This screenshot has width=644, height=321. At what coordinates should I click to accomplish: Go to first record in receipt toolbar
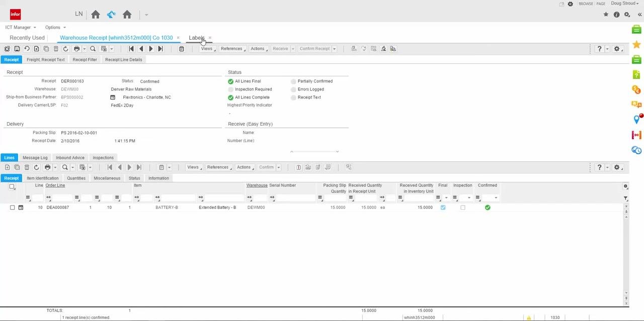pyautogui.click(x=131, y=49)
